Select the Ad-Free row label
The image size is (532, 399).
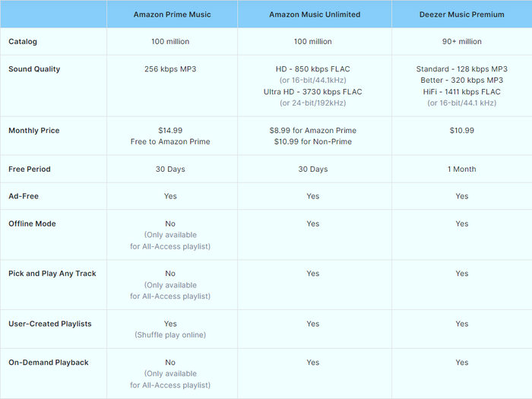click(x=24, y=196)
